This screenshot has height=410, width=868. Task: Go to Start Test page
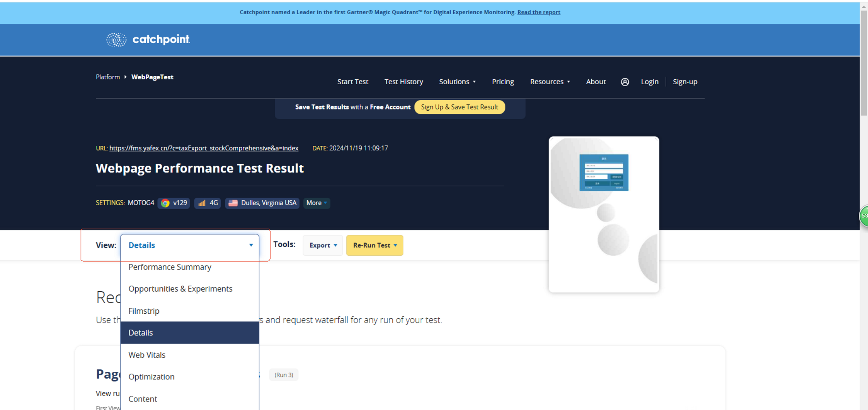(x=352, y=82)
